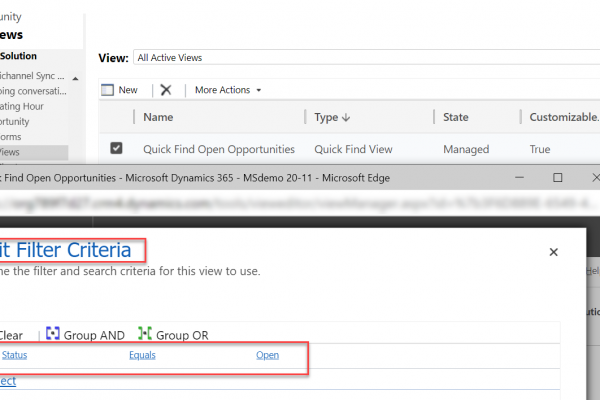Click the Managed state cell

466,149
